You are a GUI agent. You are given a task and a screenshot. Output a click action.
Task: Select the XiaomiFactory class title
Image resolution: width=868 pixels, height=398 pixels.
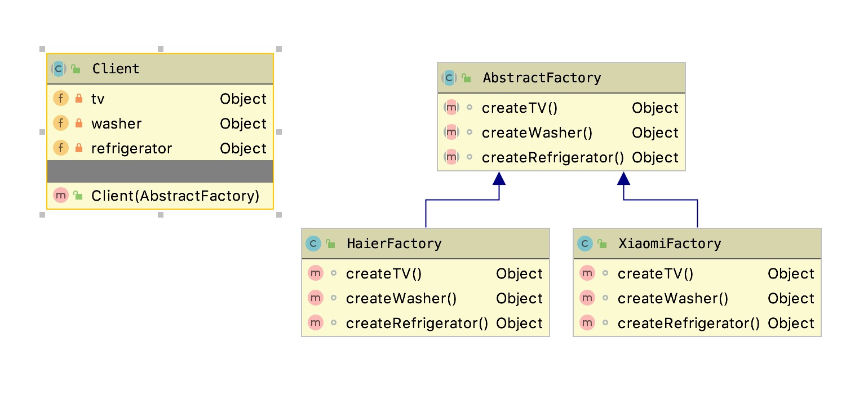pos(670,244)
